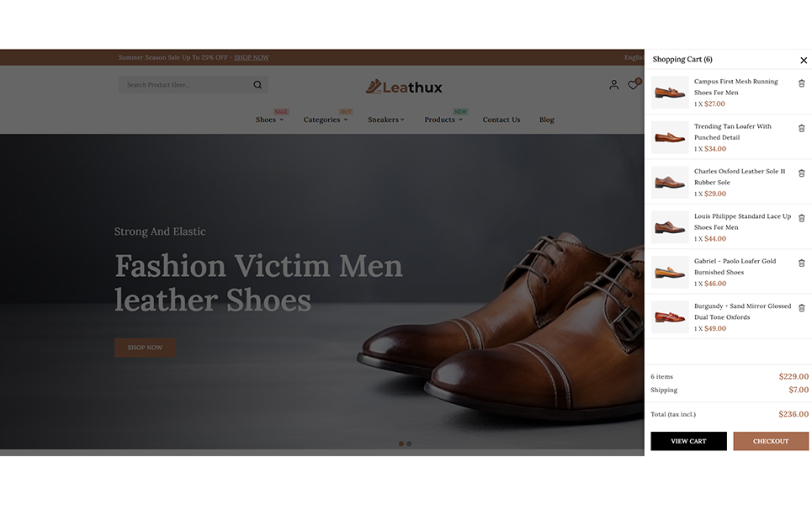Expand the Products menu

[443, 120]
